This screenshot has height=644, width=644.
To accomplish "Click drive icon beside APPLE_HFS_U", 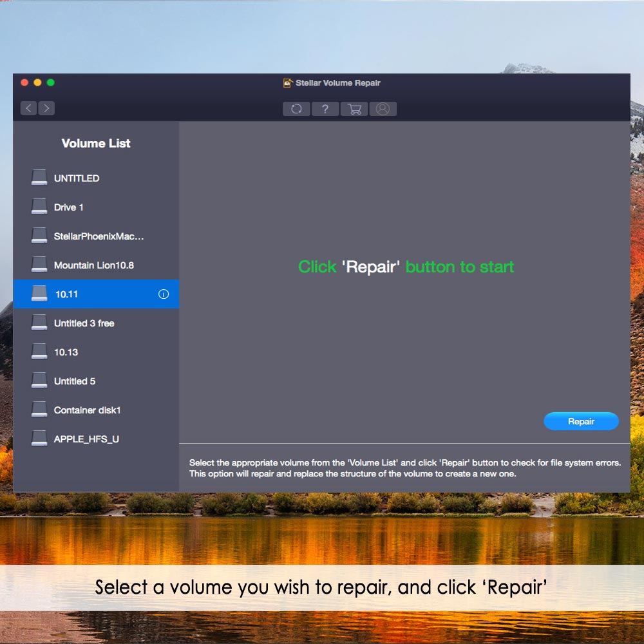I will (x=39, y=438).
